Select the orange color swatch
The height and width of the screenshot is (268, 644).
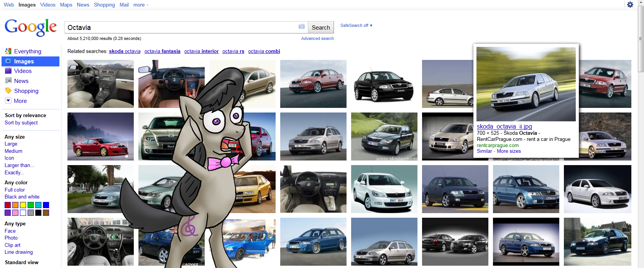pos(15,205)
